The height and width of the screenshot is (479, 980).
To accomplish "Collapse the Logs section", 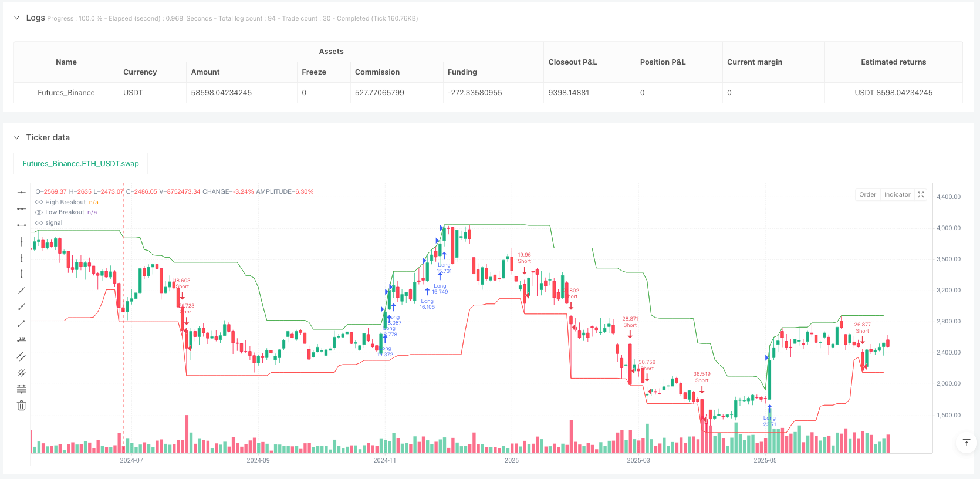I will (16, 18).
